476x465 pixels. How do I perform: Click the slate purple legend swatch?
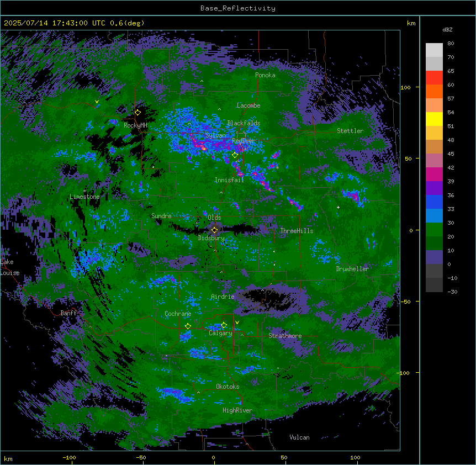click(x=434, y=257)
